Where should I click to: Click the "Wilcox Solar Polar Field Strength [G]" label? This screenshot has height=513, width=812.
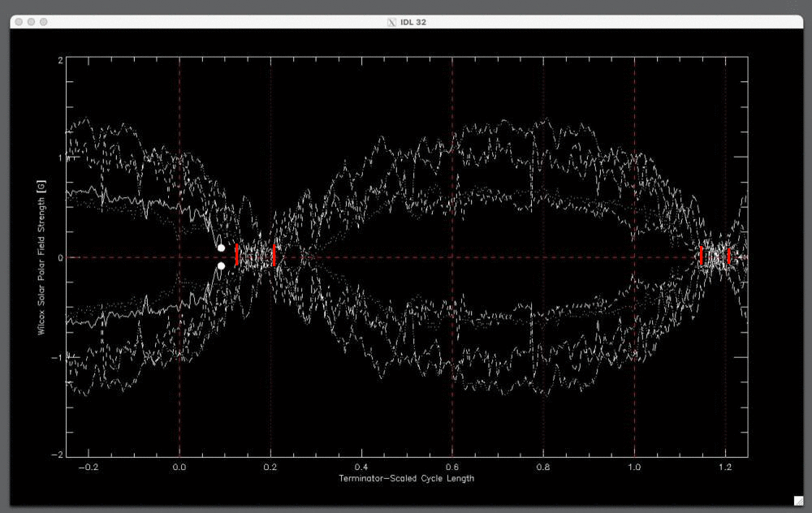[41, 257]
